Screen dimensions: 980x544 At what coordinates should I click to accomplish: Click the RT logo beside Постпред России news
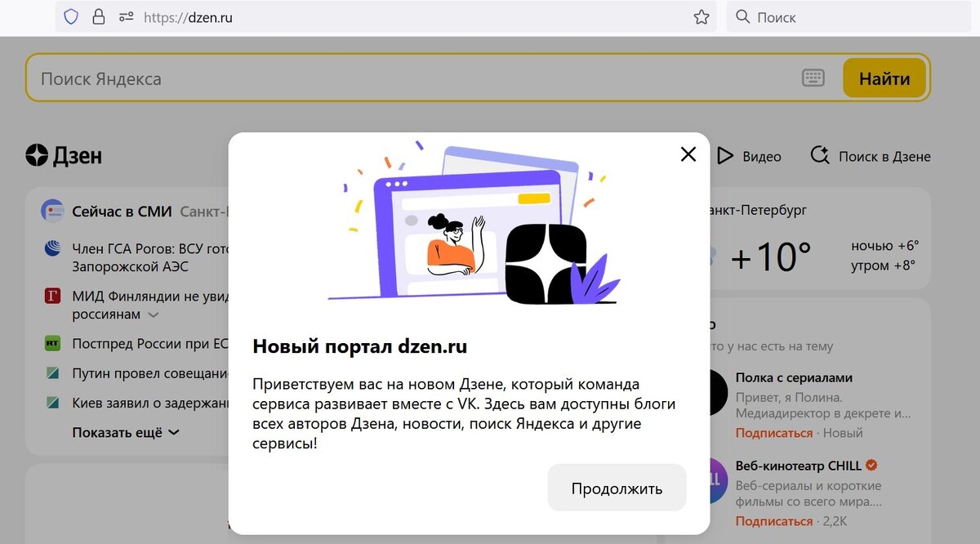pyautogui.click(x=53, y=344)
